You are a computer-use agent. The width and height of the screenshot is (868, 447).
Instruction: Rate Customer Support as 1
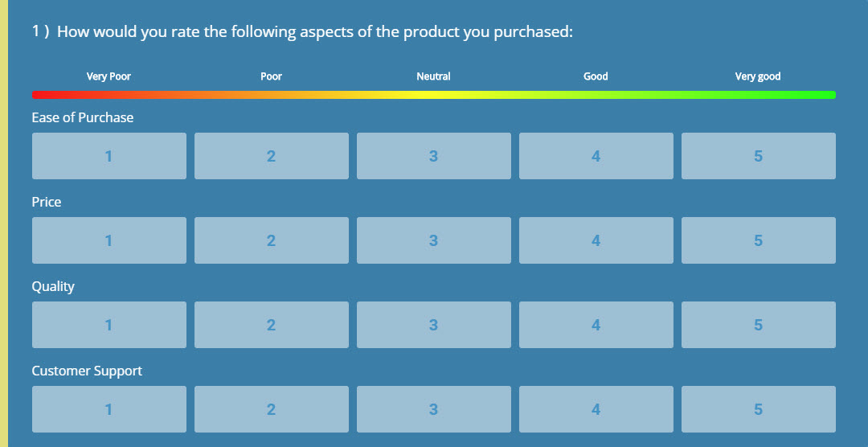click(x=109, y=409)
